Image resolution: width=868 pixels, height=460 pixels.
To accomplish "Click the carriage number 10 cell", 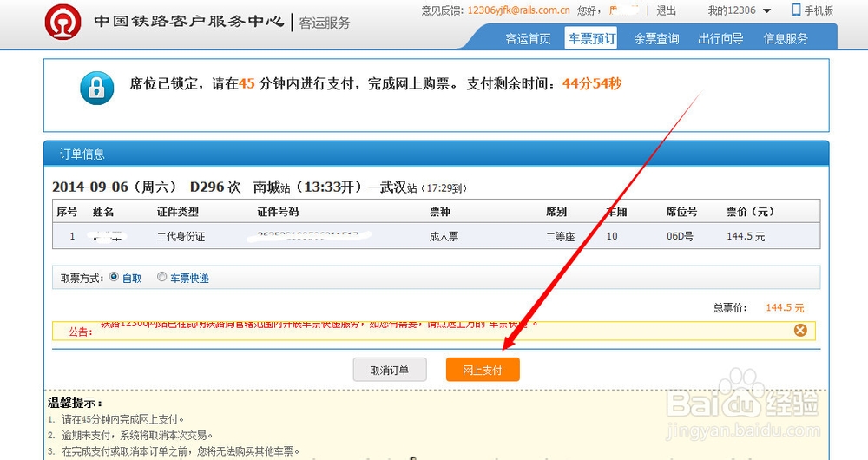I will click(x=612, y=236).
